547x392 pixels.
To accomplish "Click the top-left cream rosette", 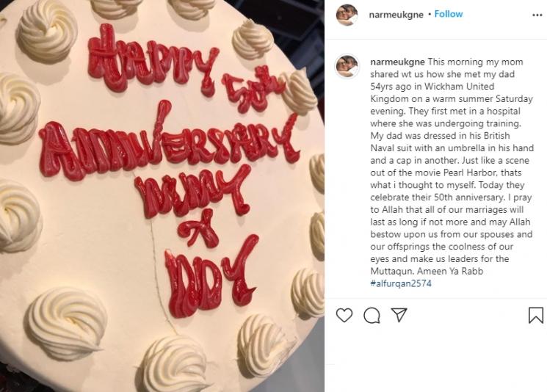I will point(47,29).
